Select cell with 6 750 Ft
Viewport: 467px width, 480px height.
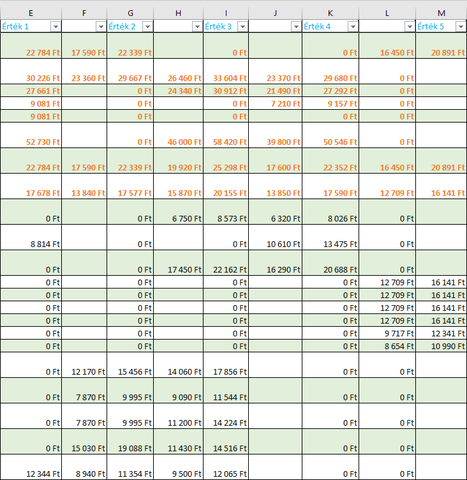coord(178,212)
